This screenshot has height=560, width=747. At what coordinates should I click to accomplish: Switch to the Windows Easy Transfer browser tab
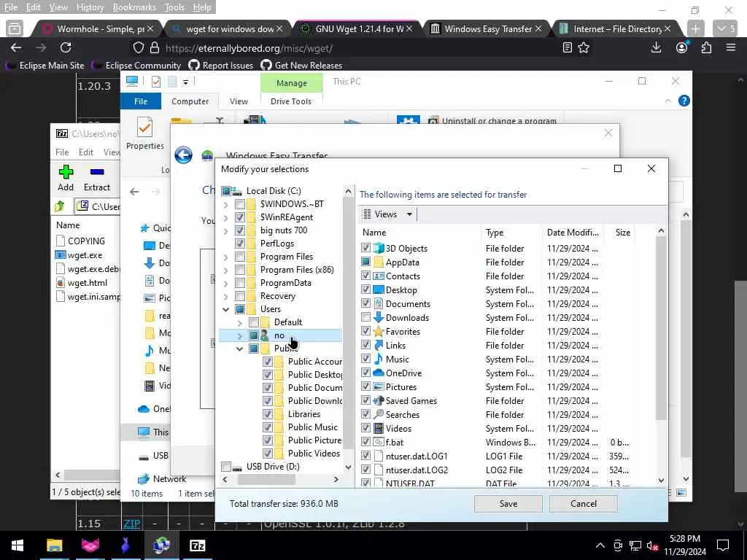[x=488, y=29]
